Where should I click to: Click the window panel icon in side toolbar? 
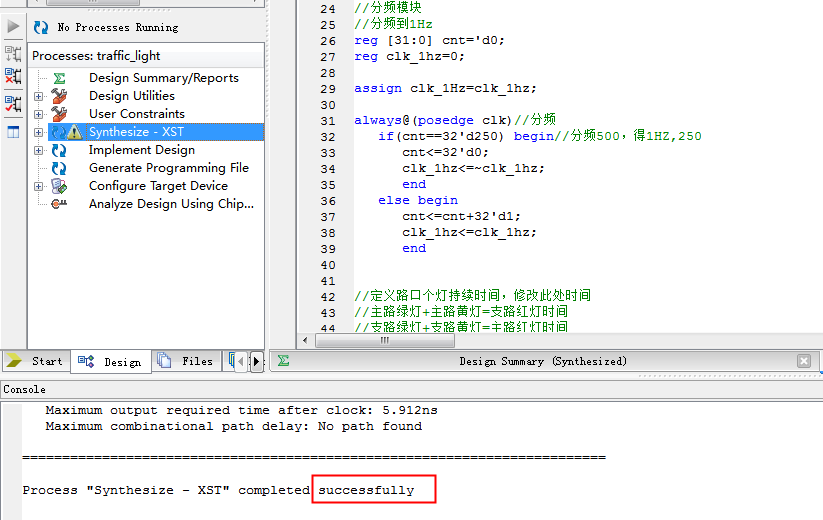(x=13, y=132)
